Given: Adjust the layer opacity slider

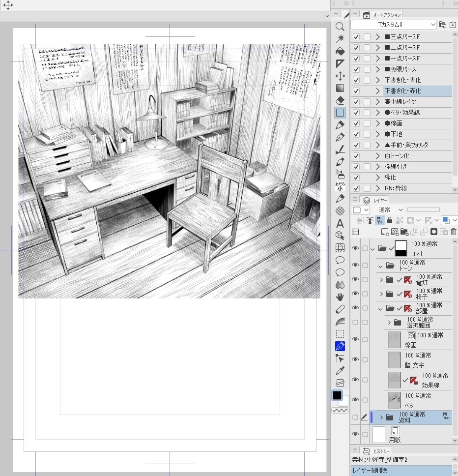Looking at the screenshot, I should [424, 210].
